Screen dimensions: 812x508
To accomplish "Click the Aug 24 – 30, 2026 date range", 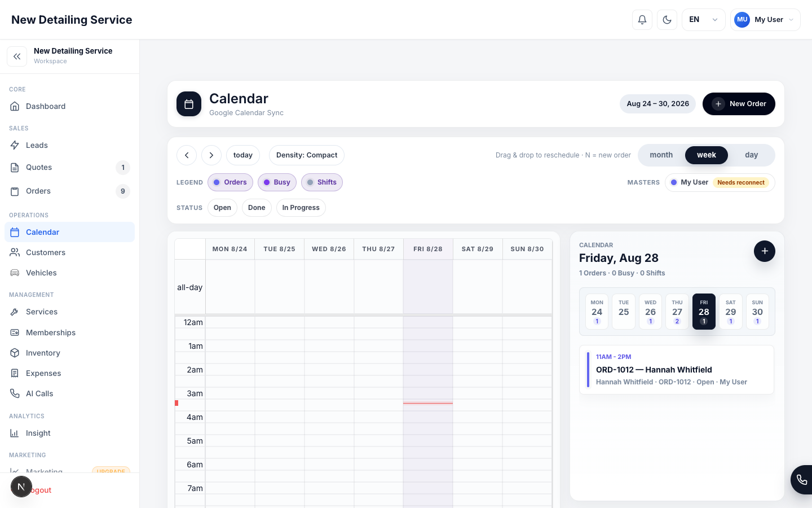I will tap(657, 104).
